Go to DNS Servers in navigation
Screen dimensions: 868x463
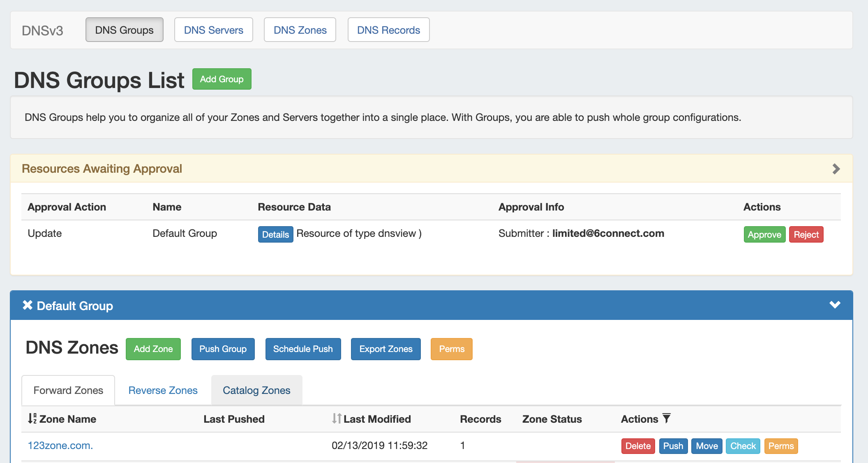coord(213,30)
